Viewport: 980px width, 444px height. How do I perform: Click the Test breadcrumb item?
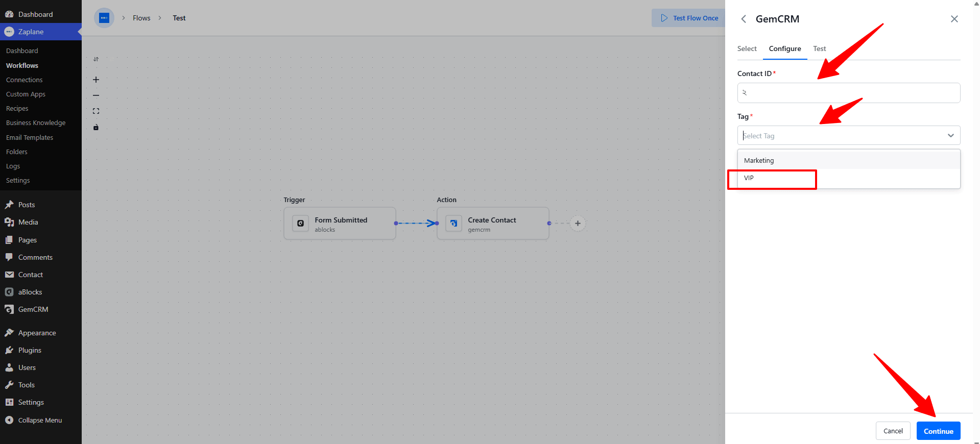pyautogui.click(x=179, y=18)
